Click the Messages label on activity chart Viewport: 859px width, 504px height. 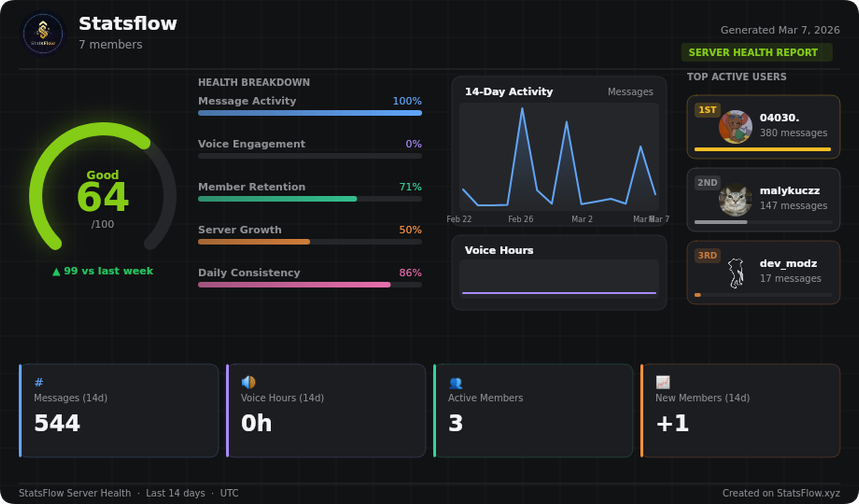630,92
